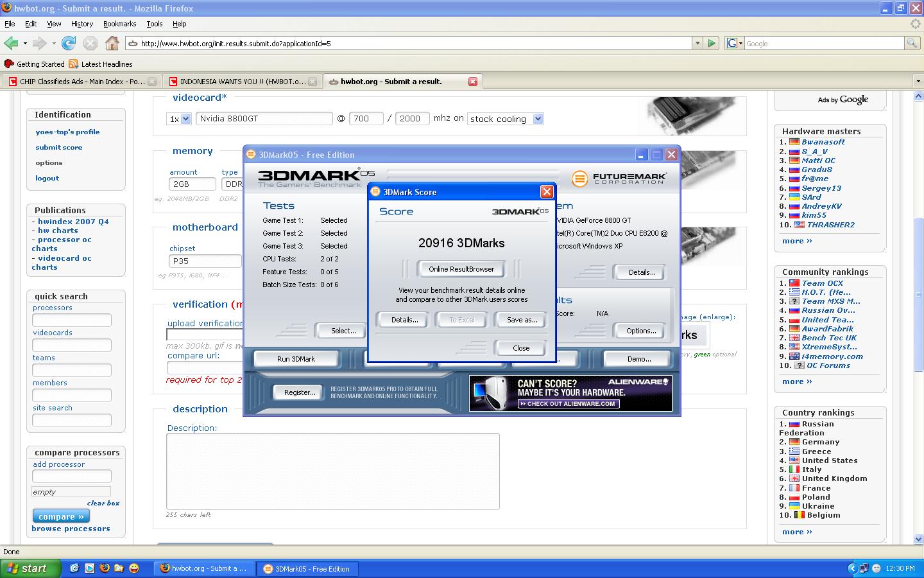Open the URL bar history dropdown

coord(697,43)
